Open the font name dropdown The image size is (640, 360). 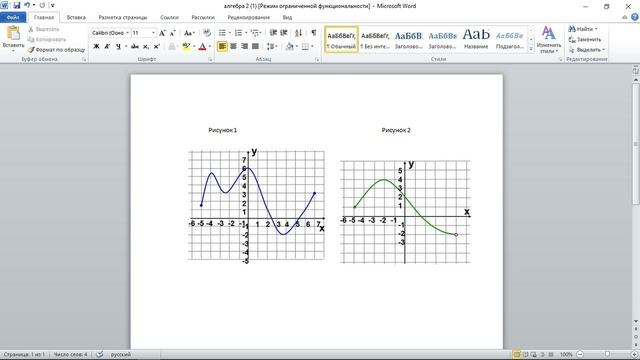(x=127, y=33)
